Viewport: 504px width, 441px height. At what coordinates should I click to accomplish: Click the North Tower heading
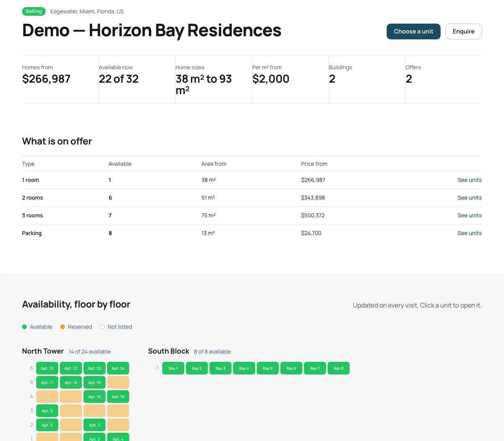(43, 351)
